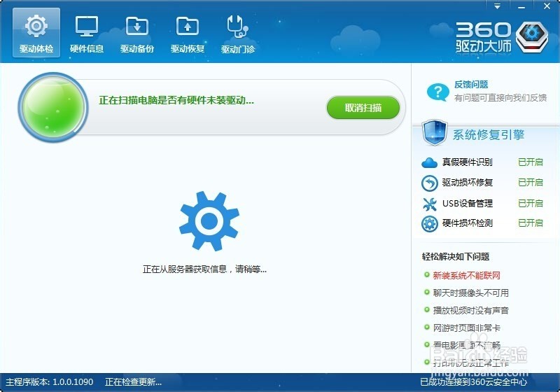
Task: Open the 反馈问题 link
Action: pos(471,85)
